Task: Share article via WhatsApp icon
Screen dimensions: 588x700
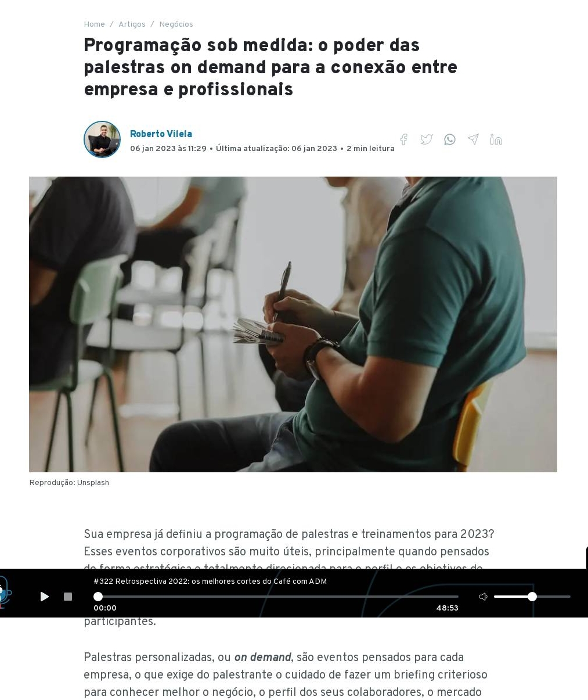Action: tap(450, 139)
